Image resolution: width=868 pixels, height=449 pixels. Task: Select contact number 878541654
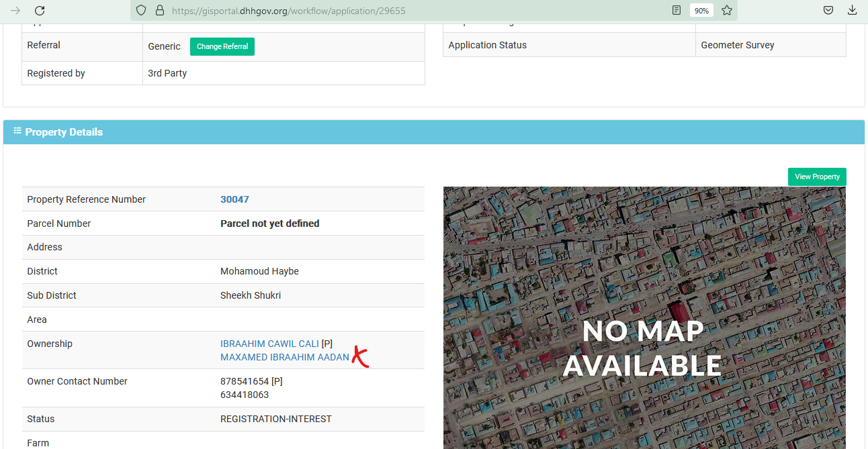coord(245,381)
